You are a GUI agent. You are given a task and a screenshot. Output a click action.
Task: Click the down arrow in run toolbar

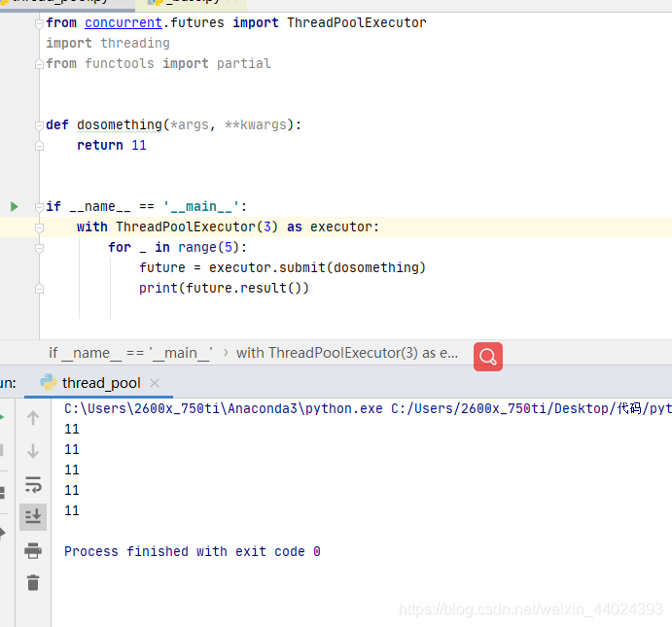(x=33, y=451)
